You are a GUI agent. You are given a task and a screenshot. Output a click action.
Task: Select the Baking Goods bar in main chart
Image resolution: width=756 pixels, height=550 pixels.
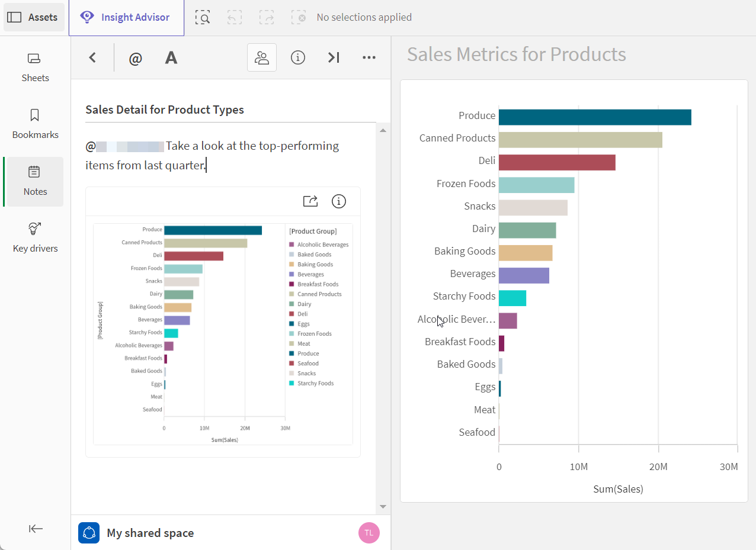point(526,253)
